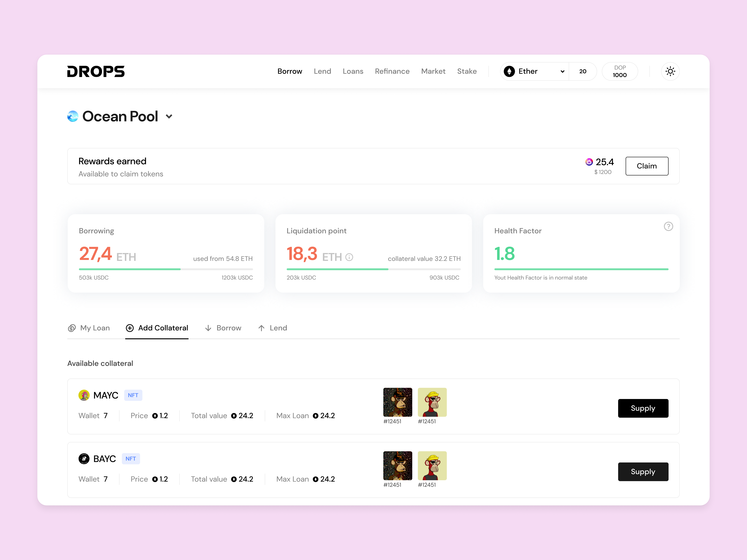This screenshot has width=747, height=560.
Task: Click the ETH icon in BAYC Price
Action: (155, 479)
